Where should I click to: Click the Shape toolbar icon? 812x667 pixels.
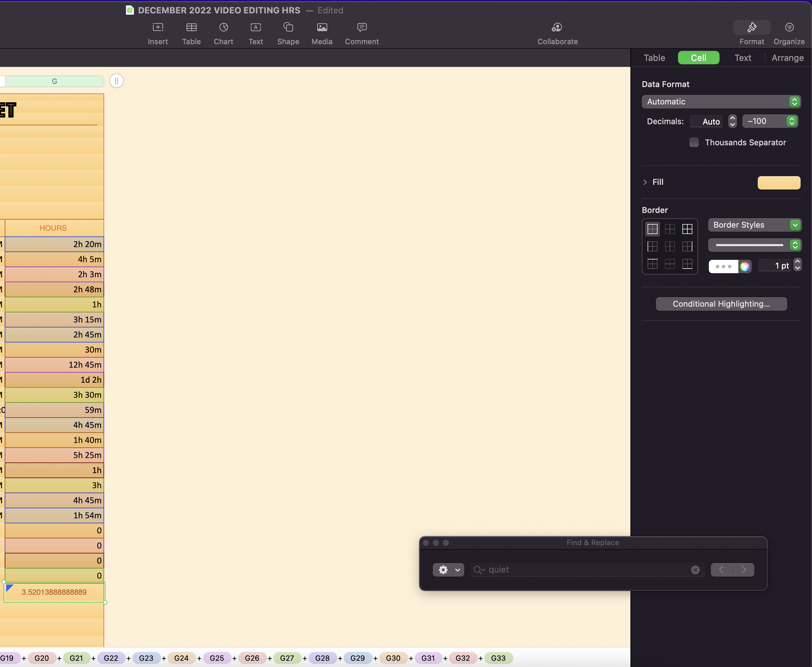[288, 28]
